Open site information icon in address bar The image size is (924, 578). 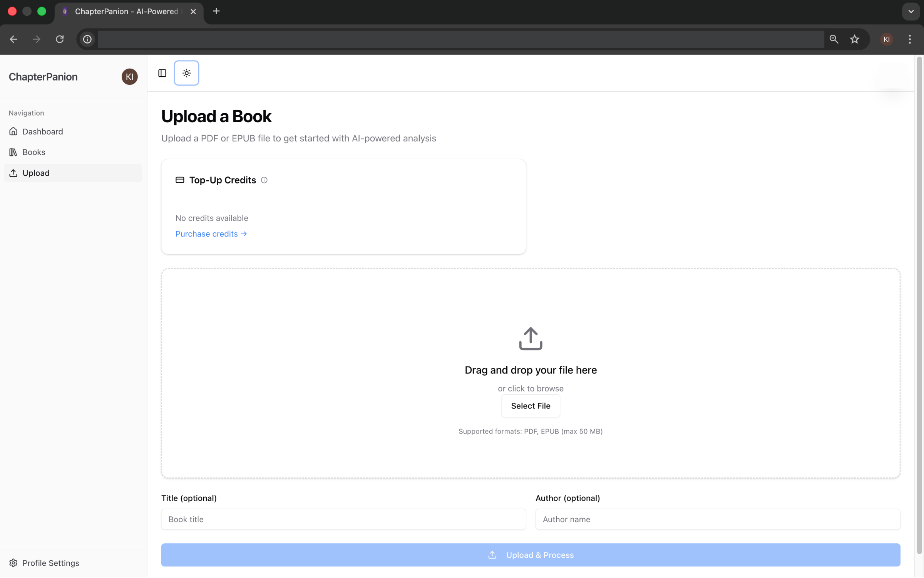coord(87,39)
